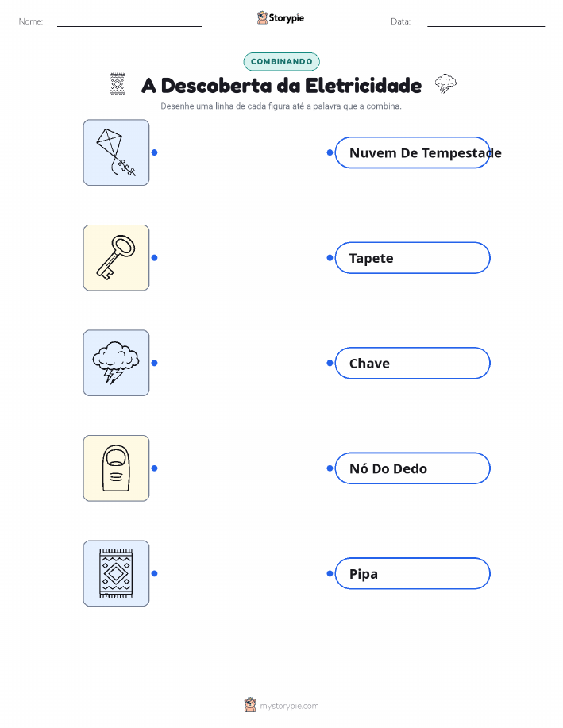
Task: Click the kite picture card
Action: tap(116, 152)
